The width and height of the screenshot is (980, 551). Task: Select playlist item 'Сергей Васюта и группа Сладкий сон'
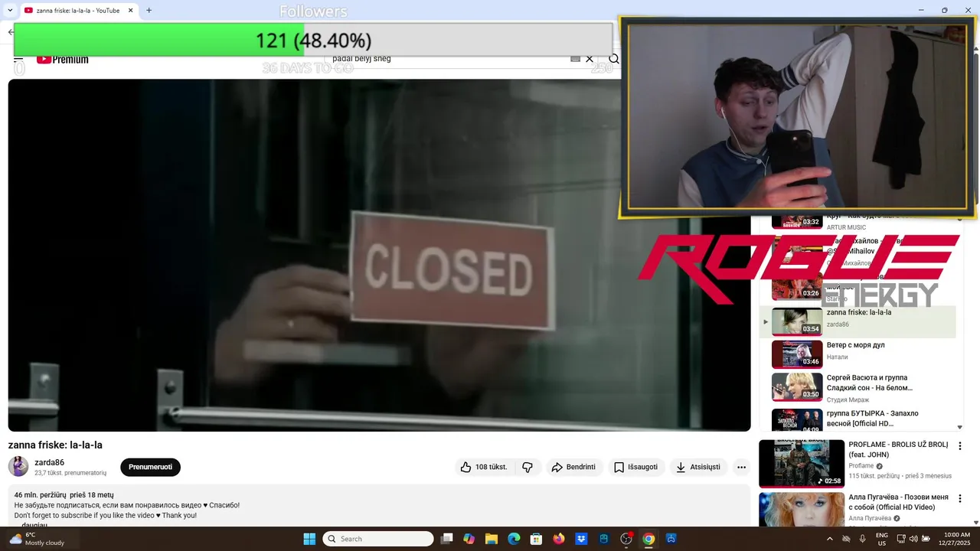pyautogui.click(x=857, y=387)
